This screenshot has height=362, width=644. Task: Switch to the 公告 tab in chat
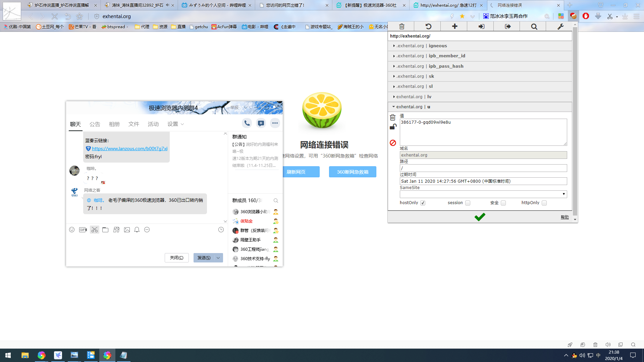coord(95,124)
